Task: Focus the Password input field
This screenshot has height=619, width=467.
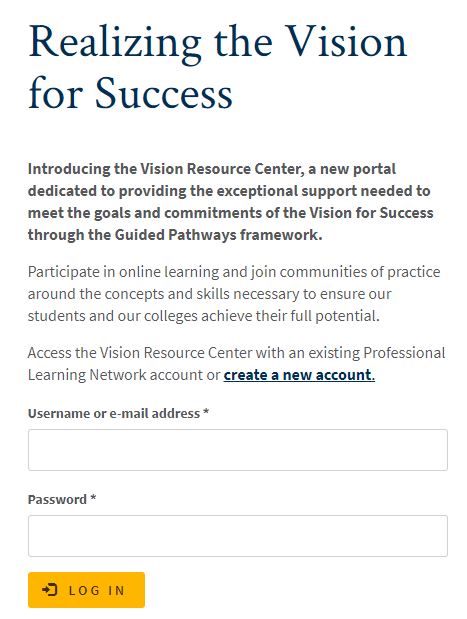Action: 238,536
